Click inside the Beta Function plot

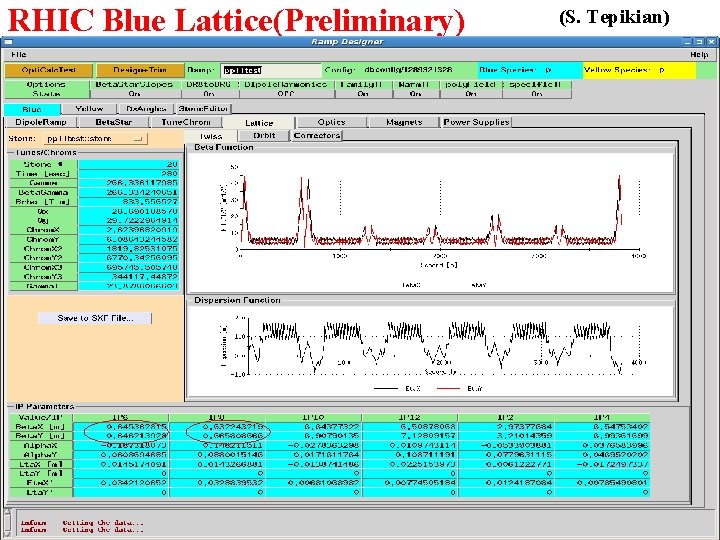coord(431,223)
